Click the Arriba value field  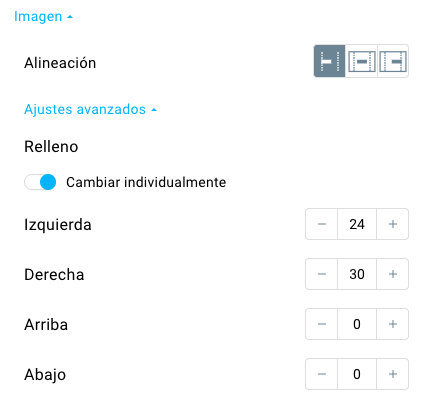pos(357,324)
